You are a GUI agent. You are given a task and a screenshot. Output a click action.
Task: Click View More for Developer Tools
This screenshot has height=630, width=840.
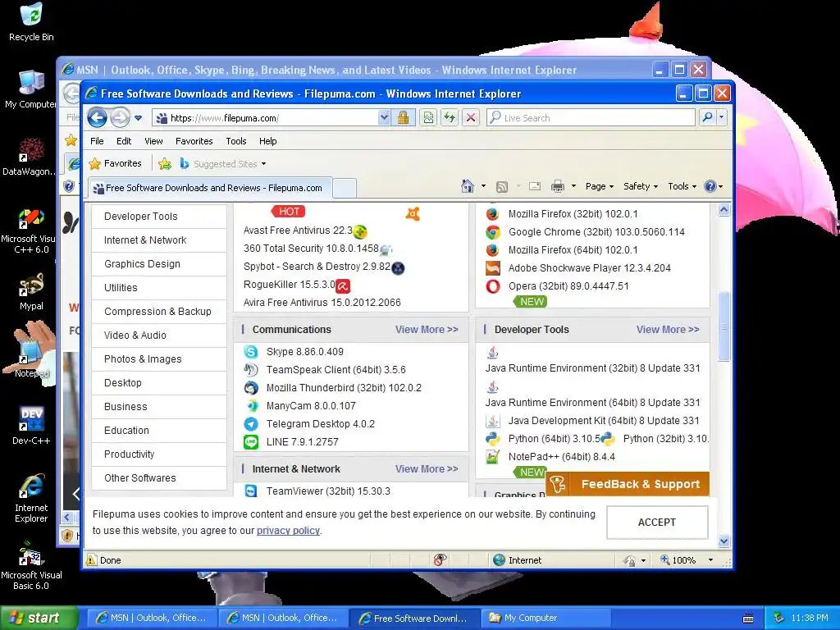coord(668,330)
